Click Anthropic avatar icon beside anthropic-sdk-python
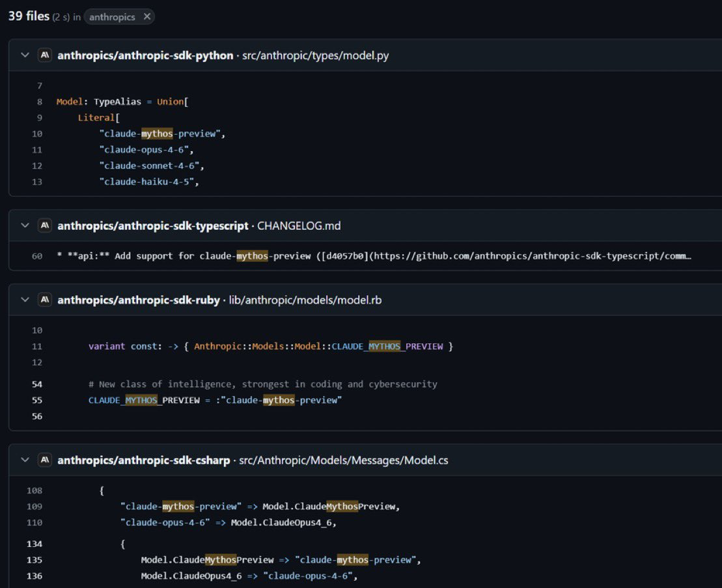 click(x=45, y=55)
